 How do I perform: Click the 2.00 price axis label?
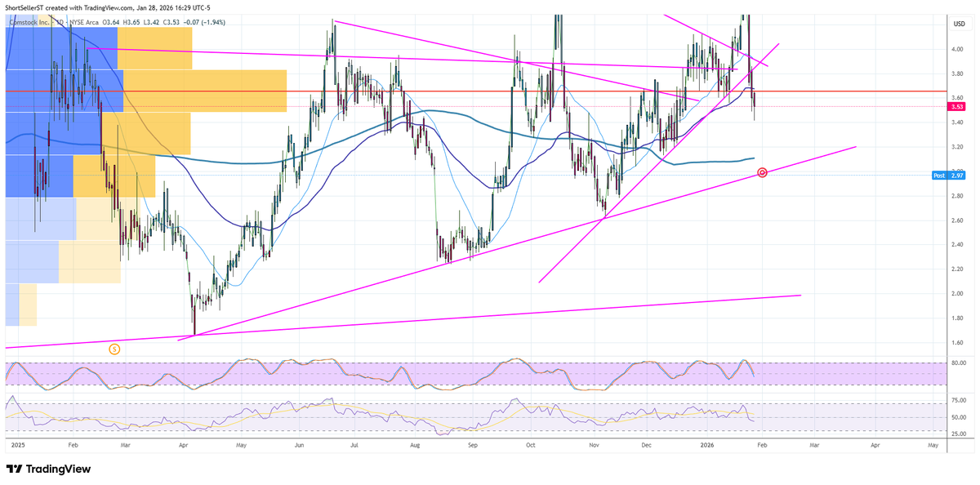click(959, 293)
